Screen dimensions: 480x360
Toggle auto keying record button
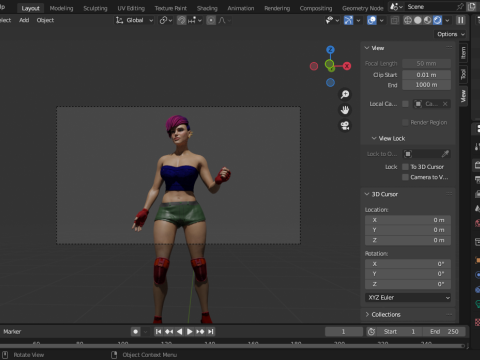135,332
